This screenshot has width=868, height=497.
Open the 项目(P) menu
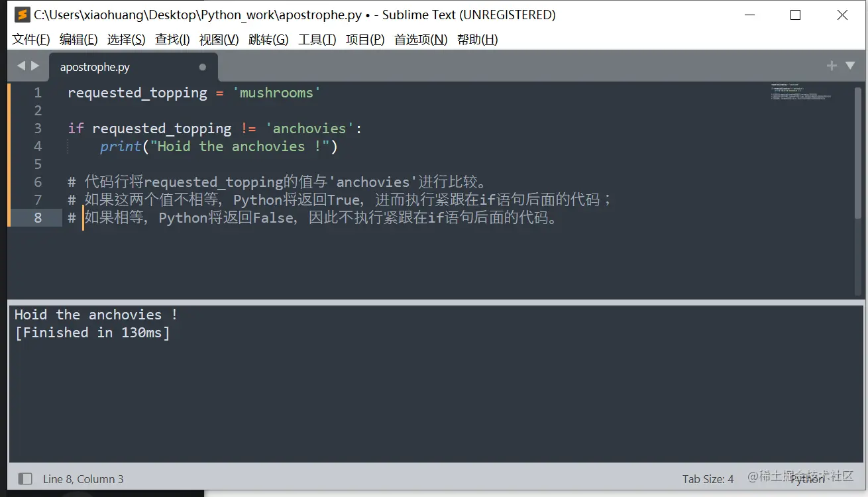tap(365, 40)
